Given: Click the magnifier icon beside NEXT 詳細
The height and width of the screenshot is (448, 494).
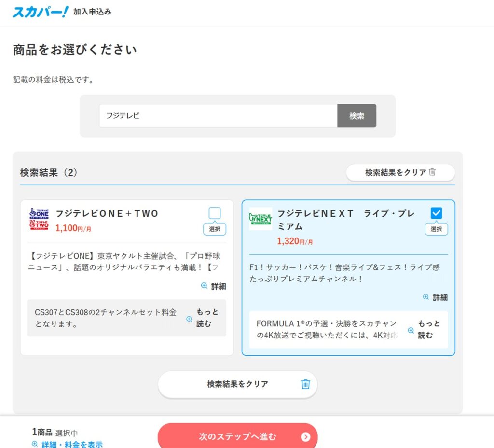Looking at the screenshot, I should (425, 297).
